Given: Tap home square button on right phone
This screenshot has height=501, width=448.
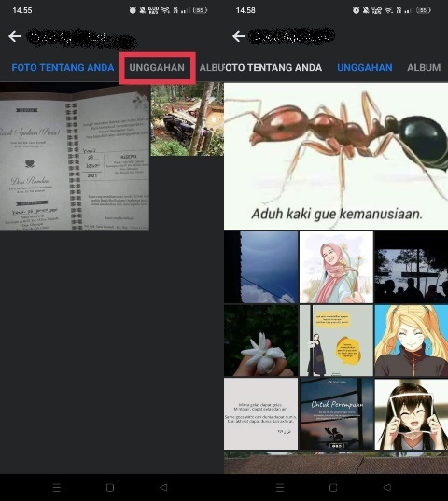Looking at the screenshot, I should click(x=333, y=488).
